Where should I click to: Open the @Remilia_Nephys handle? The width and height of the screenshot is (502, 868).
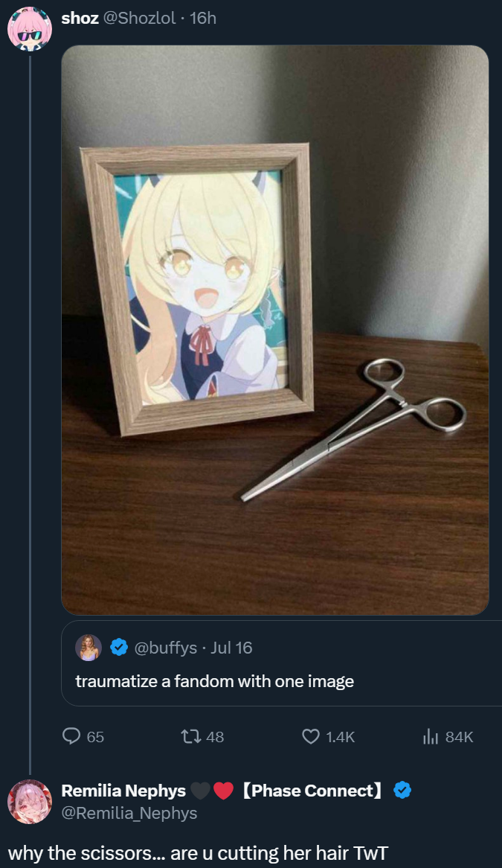(x=129, y=813)
